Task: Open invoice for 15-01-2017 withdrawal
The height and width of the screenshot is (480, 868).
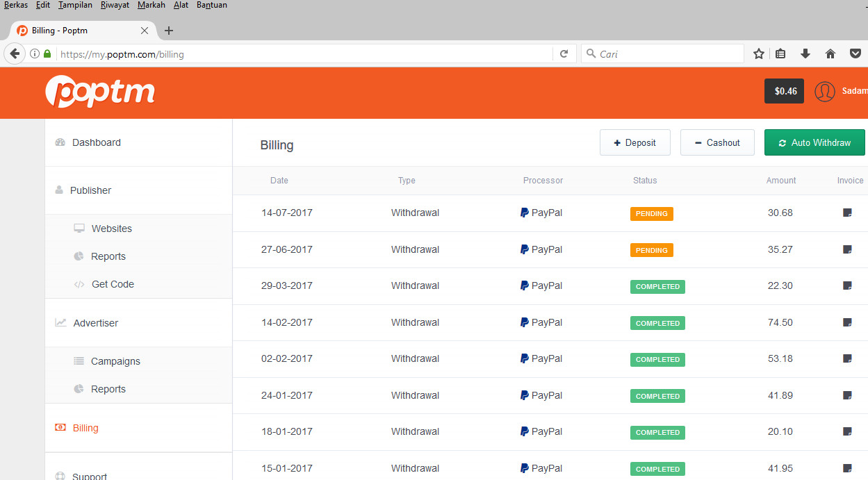Action: coord(847,468)
